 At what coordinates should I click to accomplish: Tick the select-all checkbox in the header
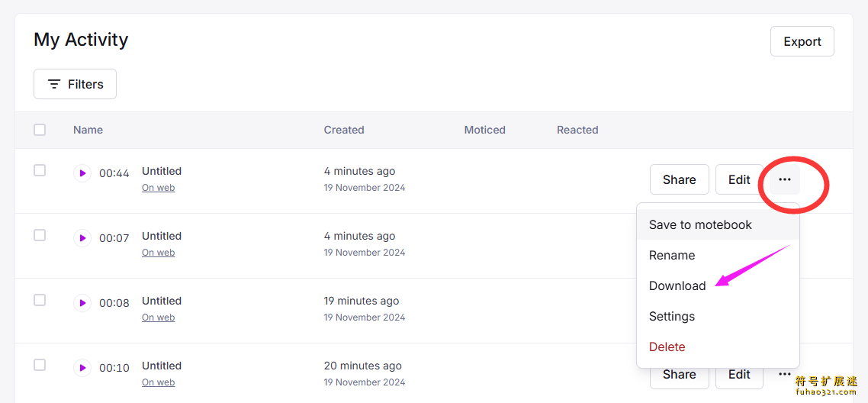pos(40,130)
